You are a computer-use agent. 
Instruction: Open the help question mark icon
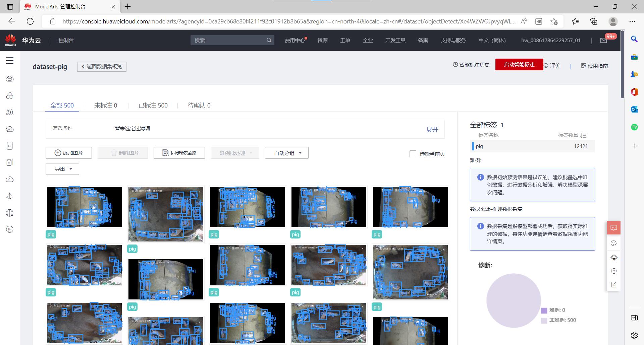coord(614,271)
